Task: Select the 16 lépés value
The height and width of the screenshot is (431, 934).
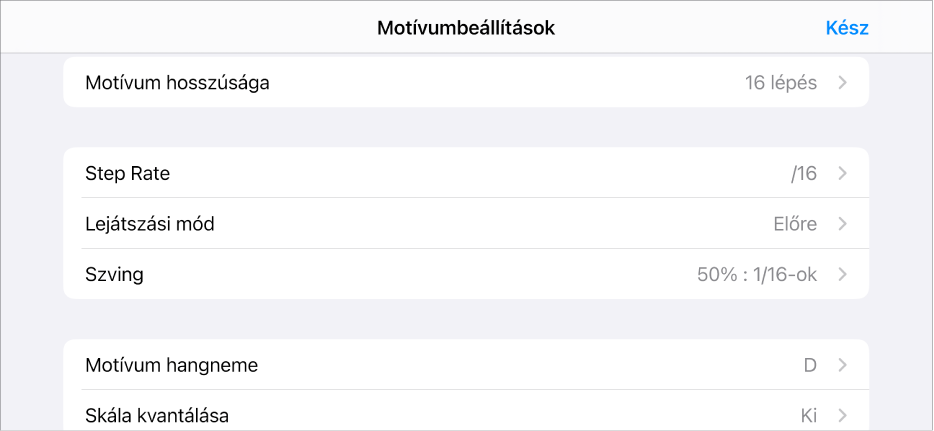Action: pyautogui.click(x=780, y=83)
